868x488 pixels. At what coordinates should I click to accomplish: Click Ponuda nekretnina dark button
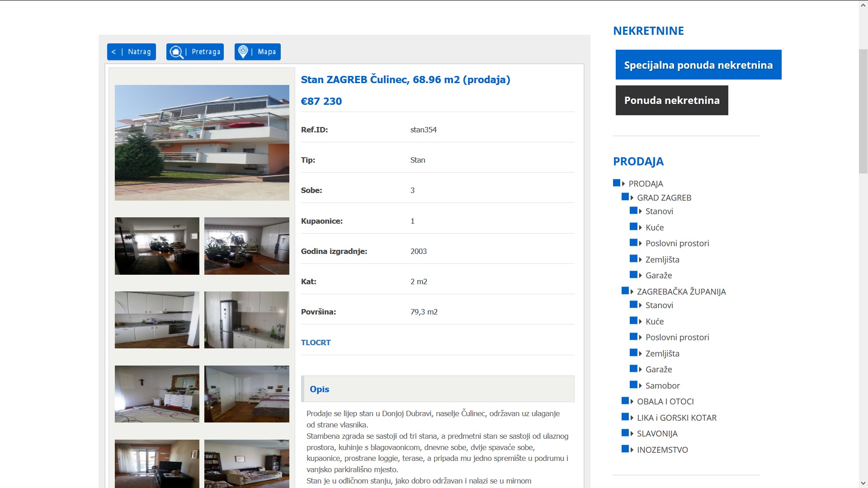pos(672,100)
